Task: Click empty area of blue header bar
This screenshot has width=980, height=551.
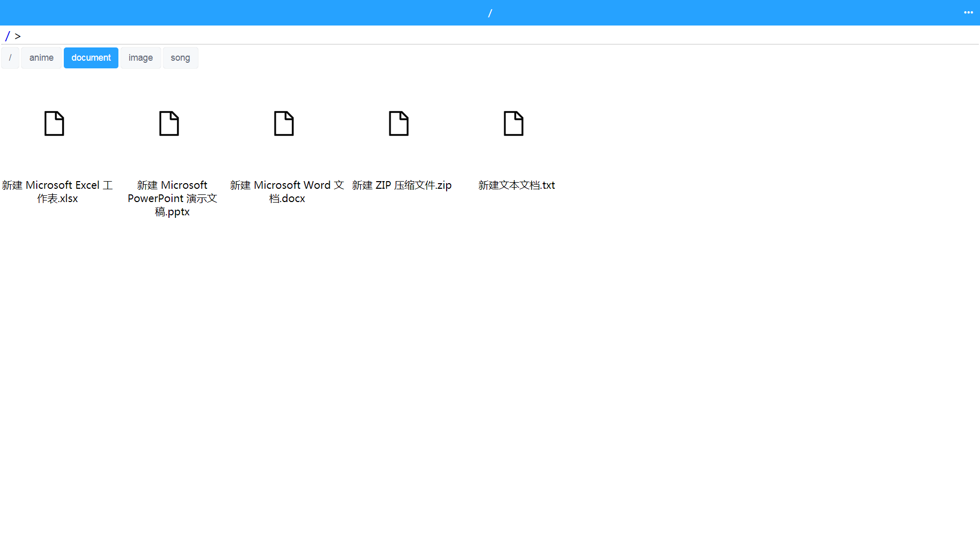Action: [255, 13]
